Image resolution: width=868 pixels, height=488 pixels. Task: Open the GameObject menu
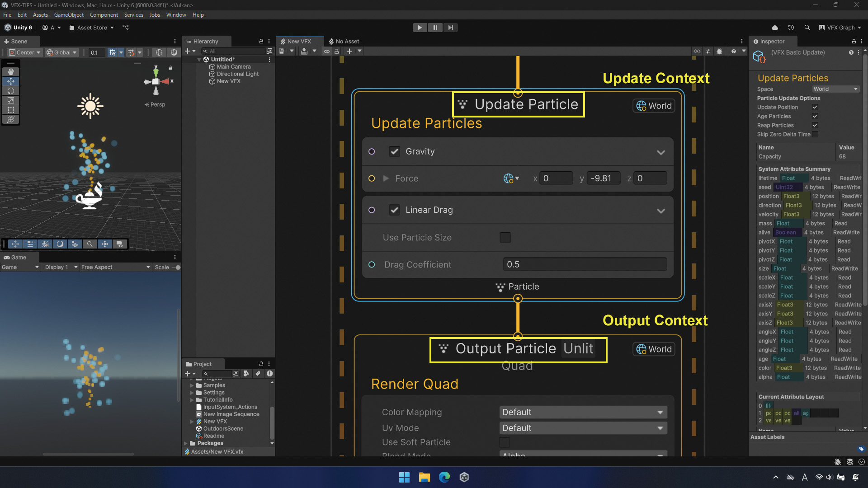[69, 15]
